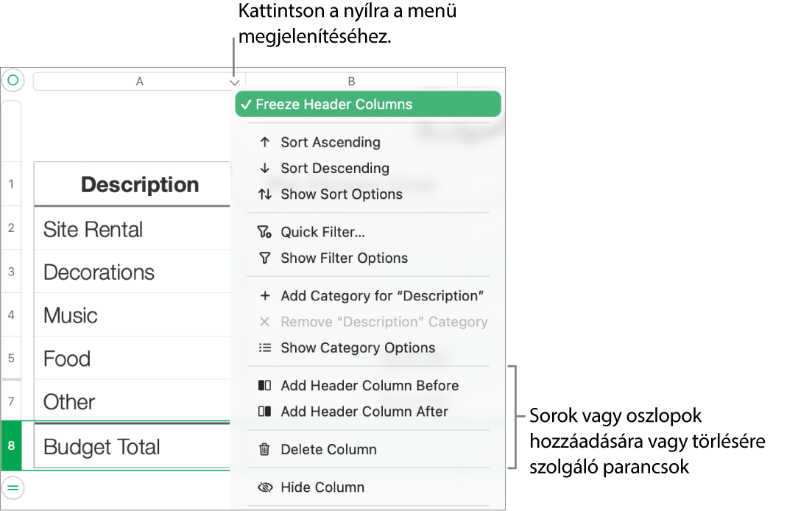The height and width of the screenshot is (511, 812).
Task: Click the table select handle circle
Action: pyautogui.click(x=13, y=80)
